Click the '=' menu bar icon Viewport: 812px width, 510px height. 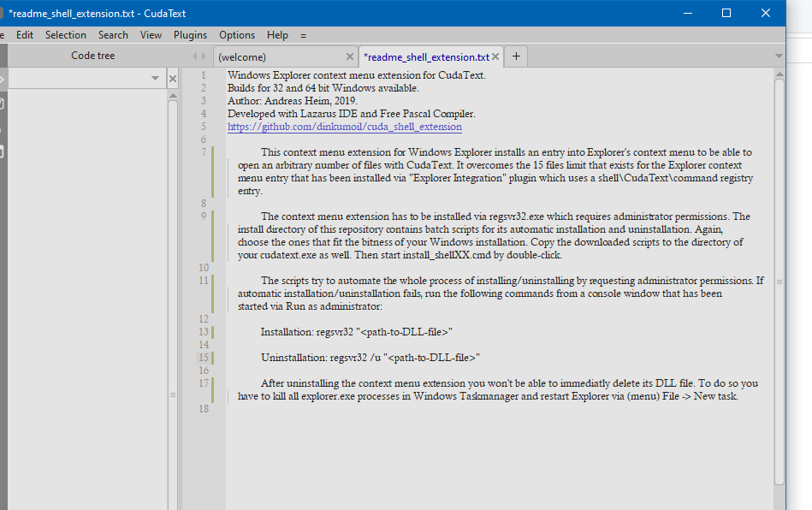click(303, 35)
